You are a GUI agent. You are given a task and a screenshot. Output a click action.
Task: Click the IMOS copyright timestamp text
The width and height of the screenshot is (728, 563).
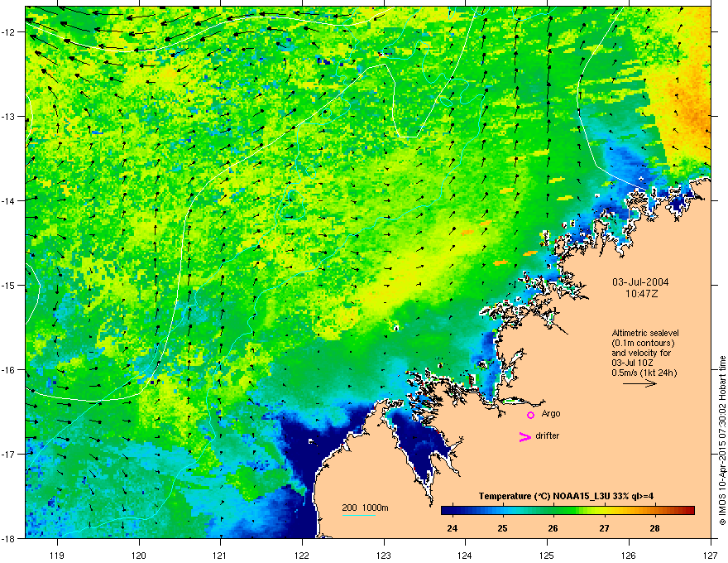click(722, 440)
